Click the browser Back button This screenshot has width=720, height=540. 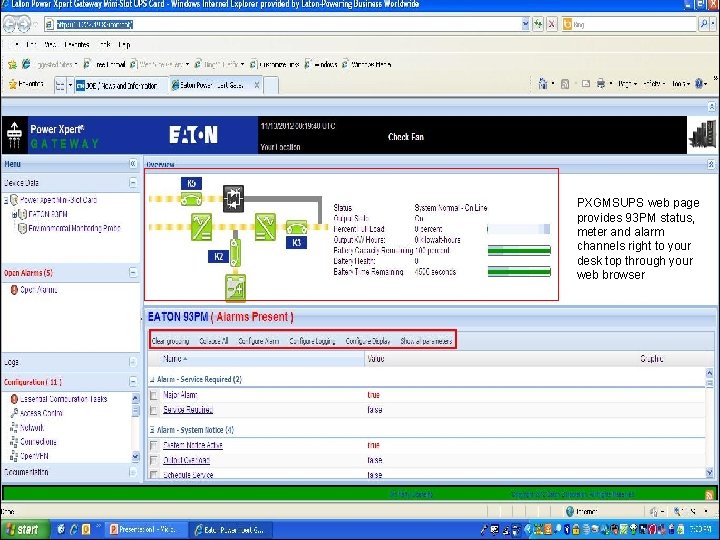pos(10,24)
